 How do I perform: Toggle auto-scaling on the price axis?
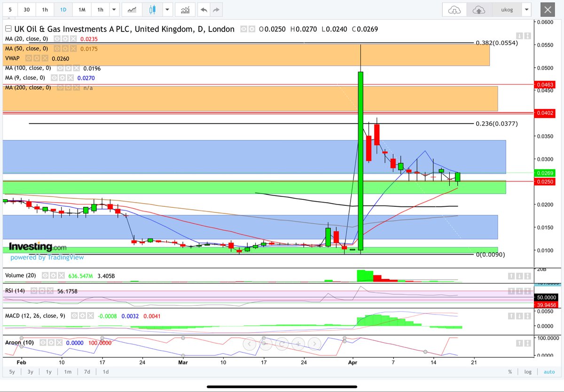click(x=549, y=371)
